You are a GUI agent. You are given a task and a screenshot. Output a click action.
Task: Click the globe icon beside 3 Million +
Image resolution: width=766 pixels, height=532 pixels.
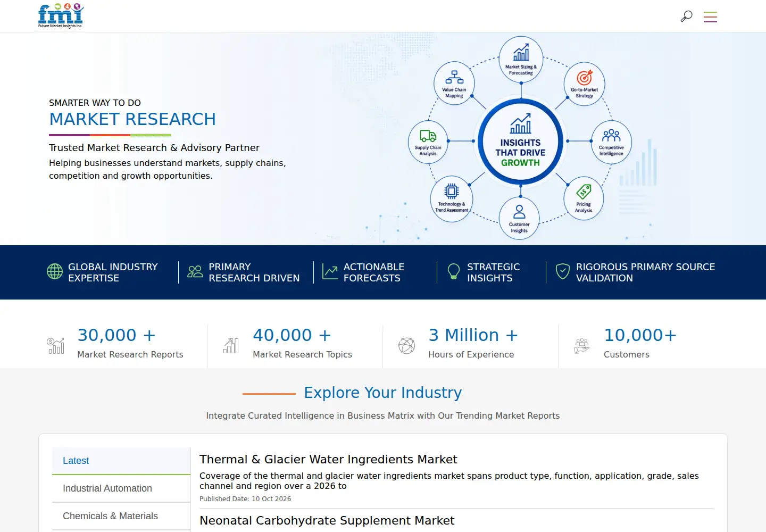coord(406,346)
